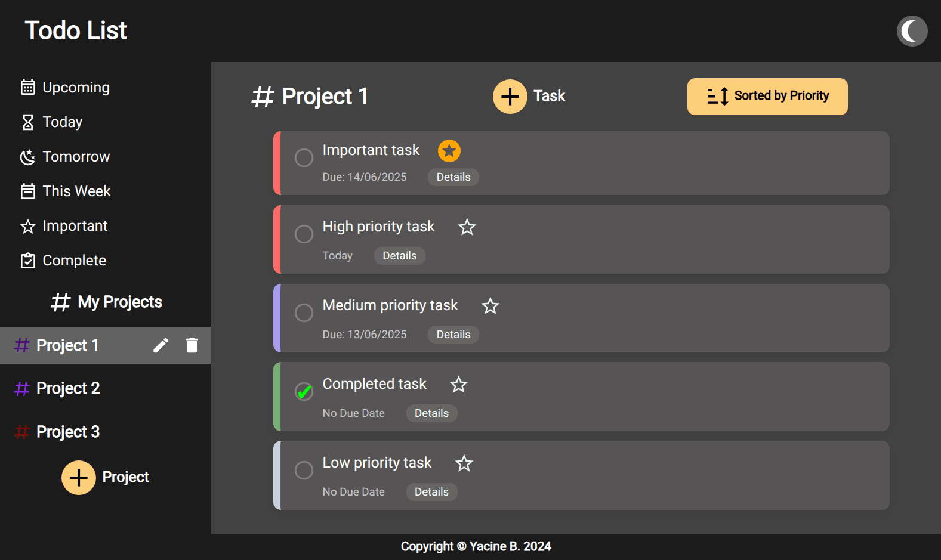Click the Important star icon in sidebar
The width and height of the screenshot is (941, 560).
28,226
